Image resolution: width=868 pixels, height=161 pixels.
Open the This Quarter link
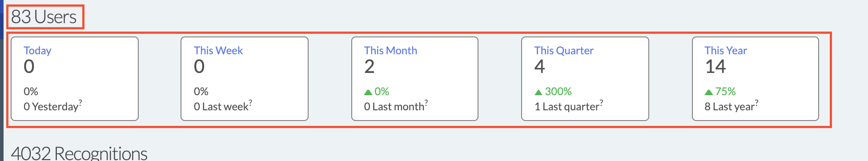[564, 50]
